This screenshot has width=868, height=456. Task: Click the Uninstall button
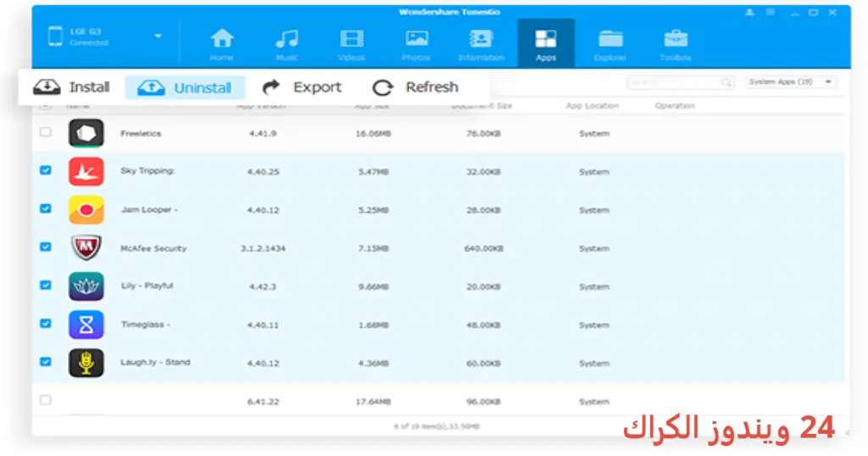(x=185, y=87)
